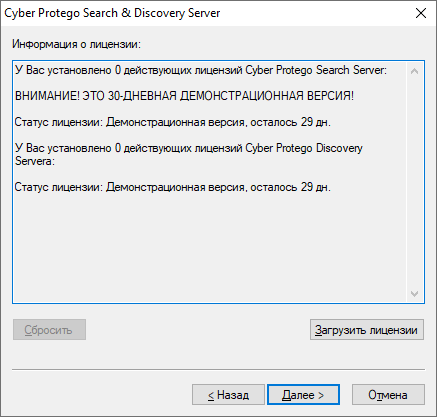Click the 30-ДНЕВНАЯ ДЕМОНСТРАЦИОННАЯ ВЕРСИЯ warning line
Image resolution: width=437 pixels, height=417 pixels.
click(x=184, y=96)
